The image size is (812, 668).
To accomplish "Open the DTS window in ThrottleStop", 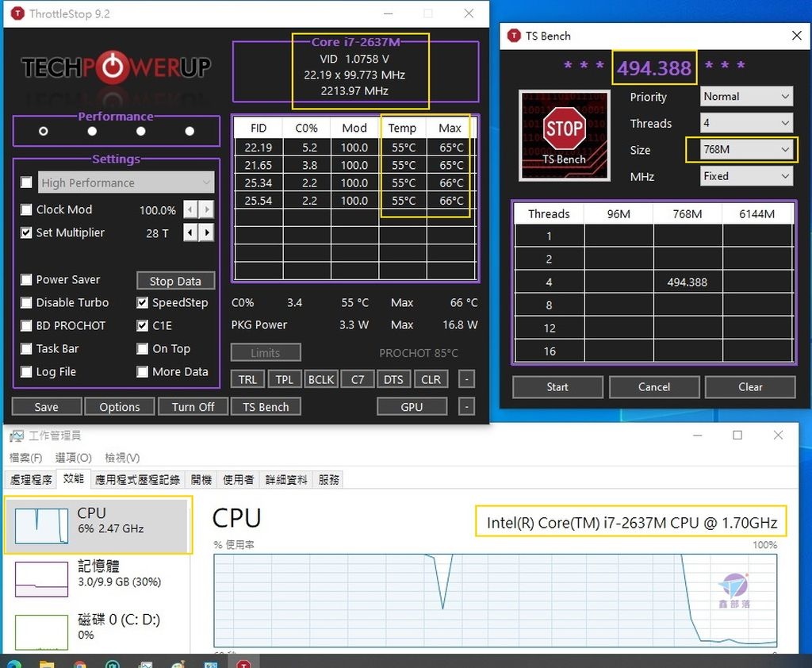I will 393,379.
